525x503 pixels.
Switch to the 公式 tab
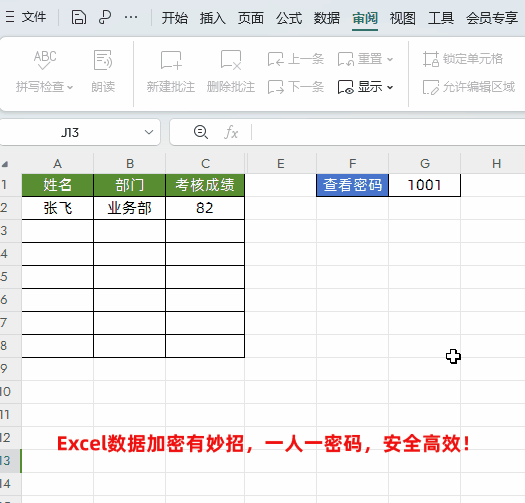(289, 18)
